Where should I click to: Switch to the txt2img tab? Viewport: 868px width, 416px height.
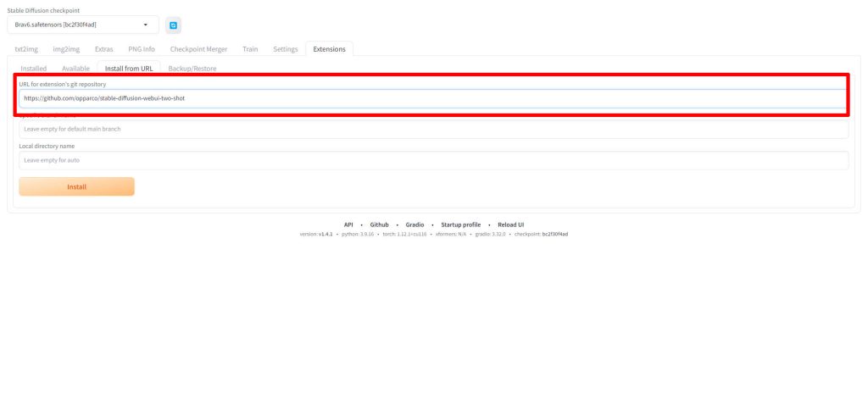point(26,49)
